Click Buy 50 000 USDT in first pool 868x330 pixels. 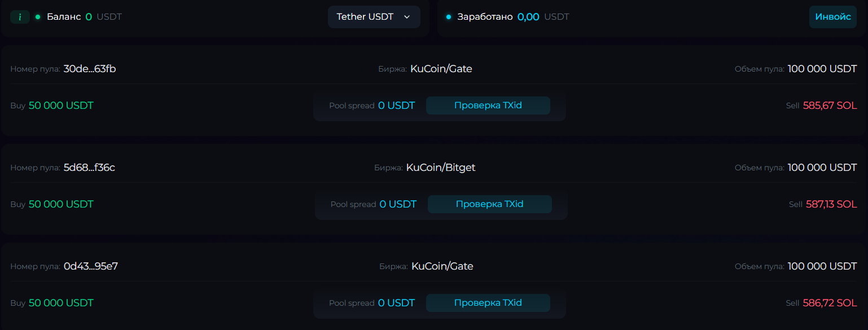61,105
